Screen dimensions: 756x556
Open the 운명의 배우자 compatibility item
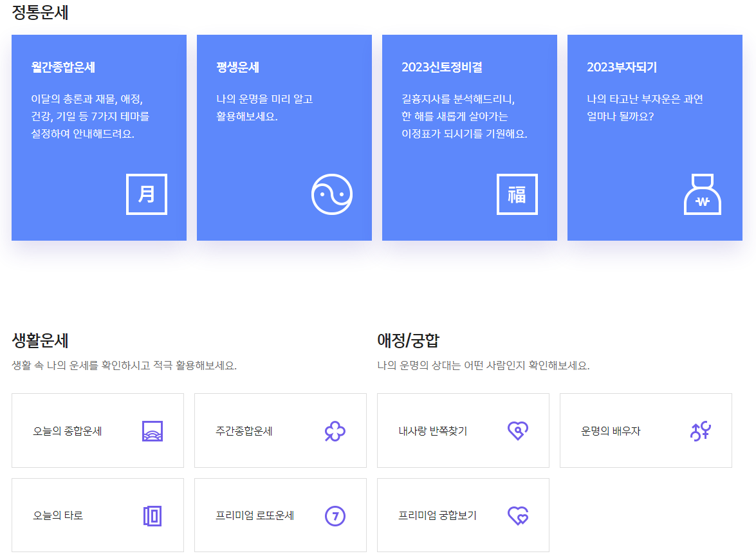tap(645, 431)
